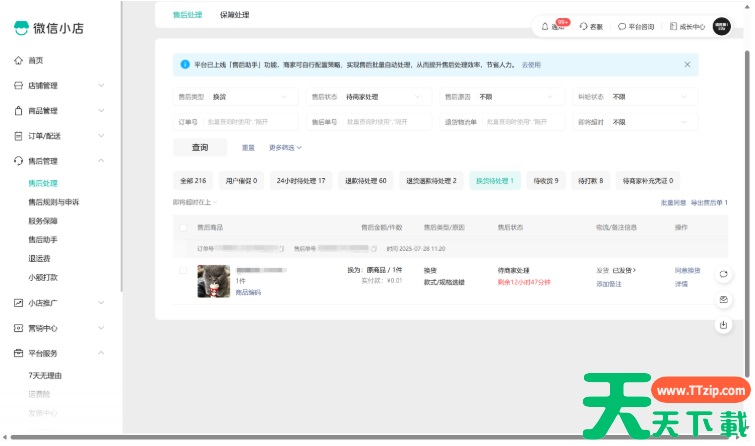Image resolution: width=755 pixels, height=446 pixels.
Task: Open the 成长中心 icon in header
Action: point(673,27)
